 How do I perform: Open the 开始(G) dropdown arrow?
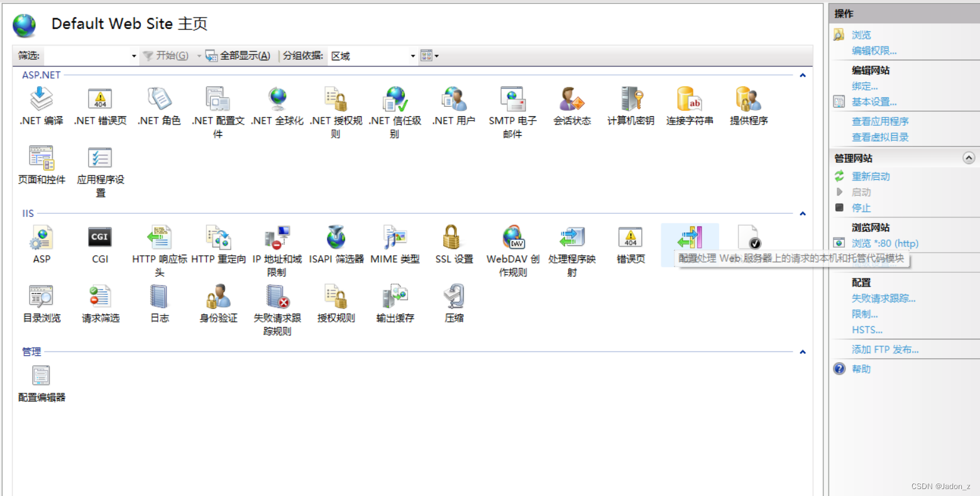coord(199,56)
